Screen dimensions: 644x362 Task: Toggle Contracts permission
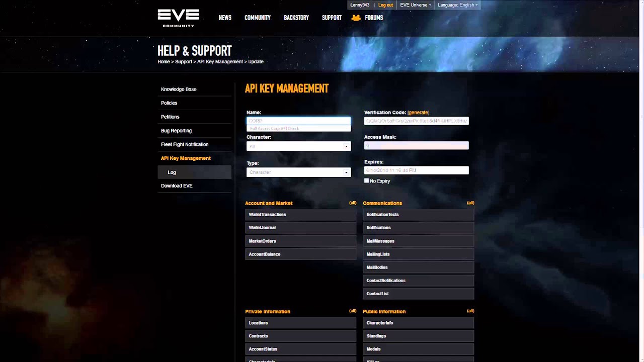point(300,336)
